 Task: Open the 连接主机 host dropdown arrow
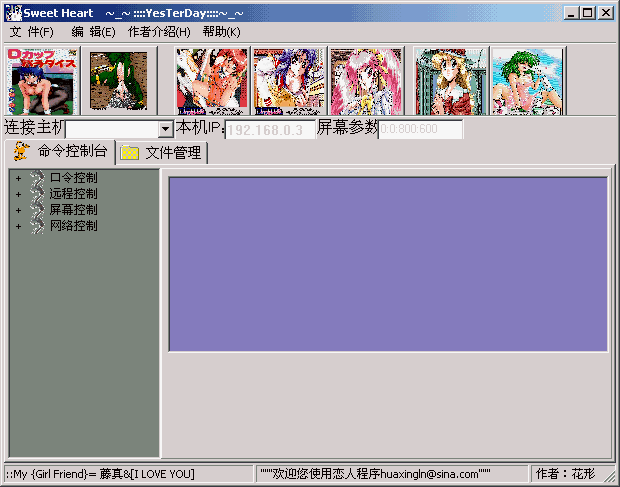coord(165,130)
